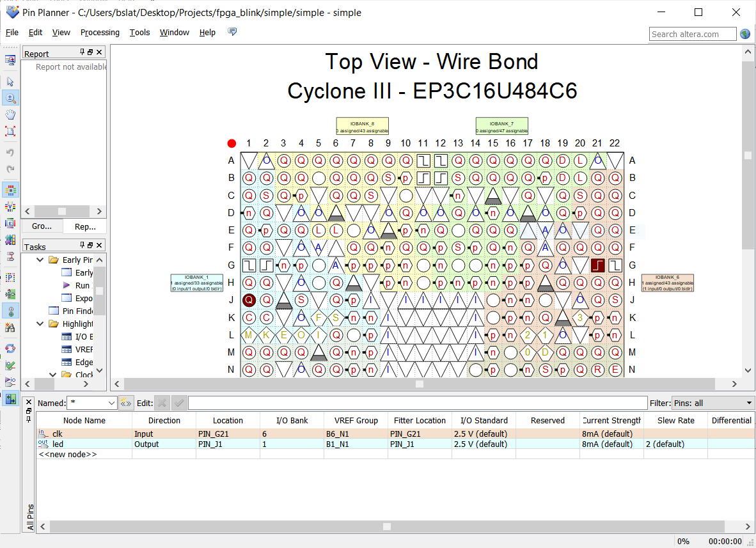
Task: Click the Location column header
Action: 228,420
